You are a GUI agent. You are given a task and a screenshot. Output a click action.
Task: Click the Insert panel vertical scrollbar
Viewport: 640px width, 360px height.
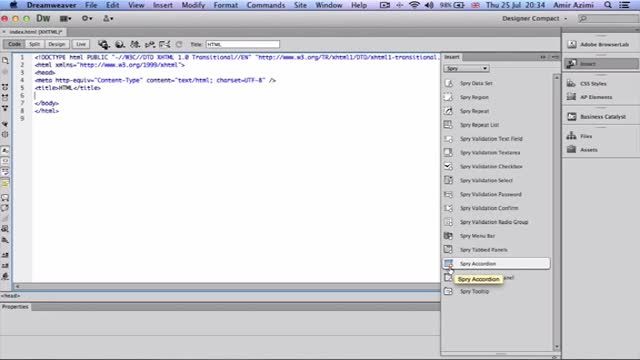coord(556,212)
